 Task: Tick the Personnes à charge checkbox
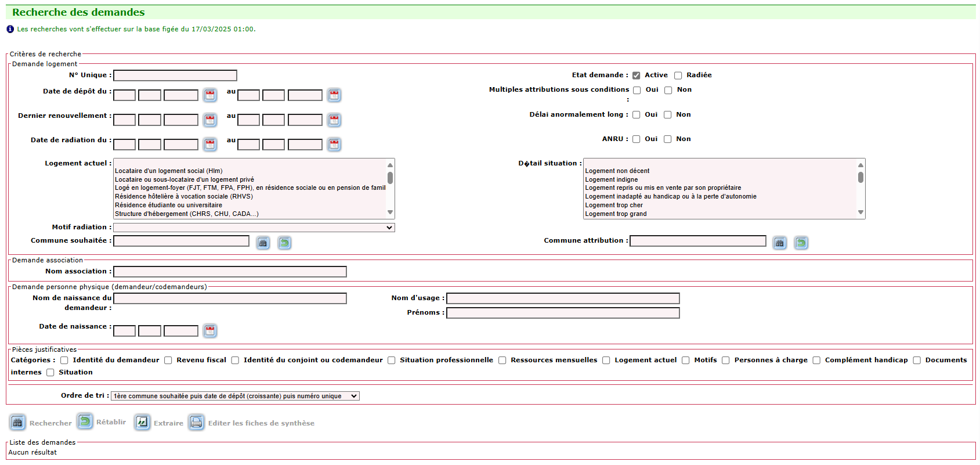coord(726,361)
